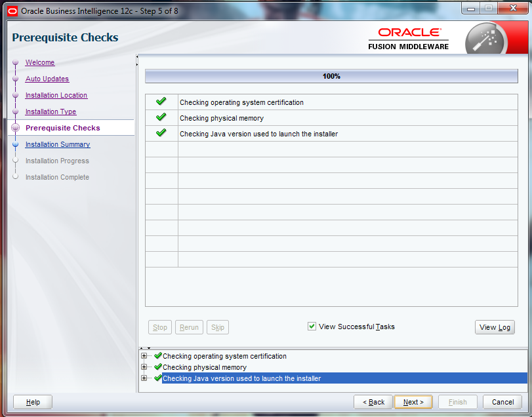Select highlighted Java version item in log tree
The image size is (532, 417).
344,378
